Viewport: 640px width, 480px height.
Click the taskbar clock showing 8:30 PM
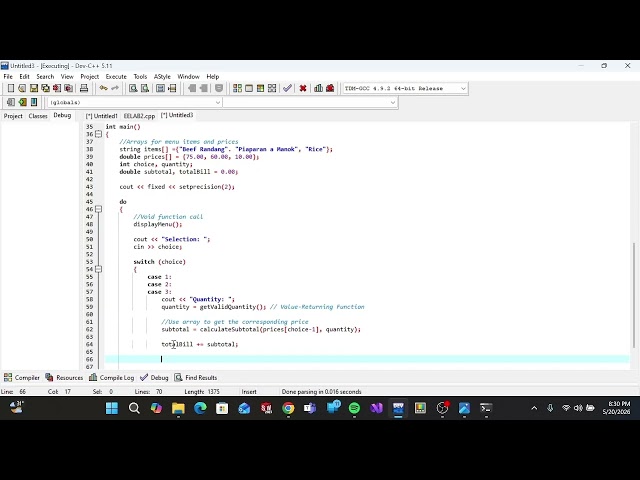click(616, 408)
